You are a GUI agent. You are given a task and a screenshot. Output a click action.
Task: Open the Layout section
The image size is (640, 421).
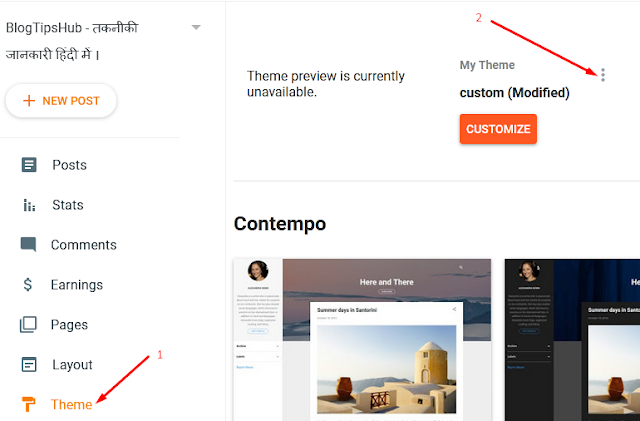[x=72, y=365]
